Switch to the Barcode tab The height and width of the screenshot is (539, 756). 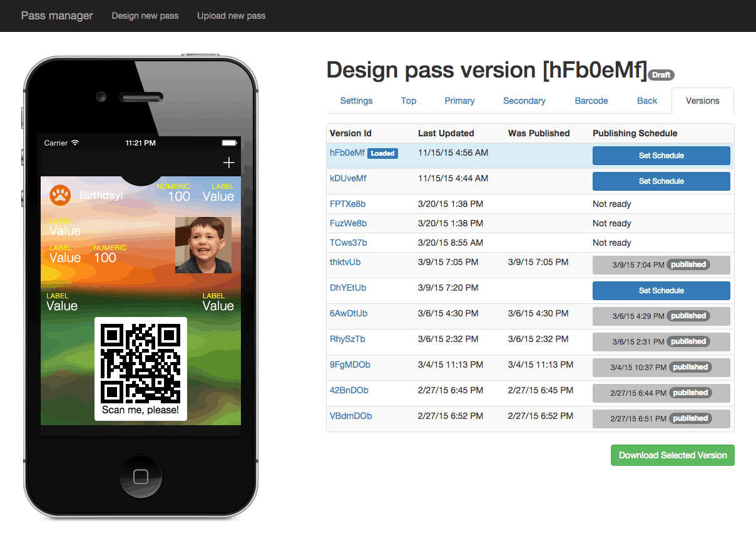pyautogui.click(x=591, y=101)
